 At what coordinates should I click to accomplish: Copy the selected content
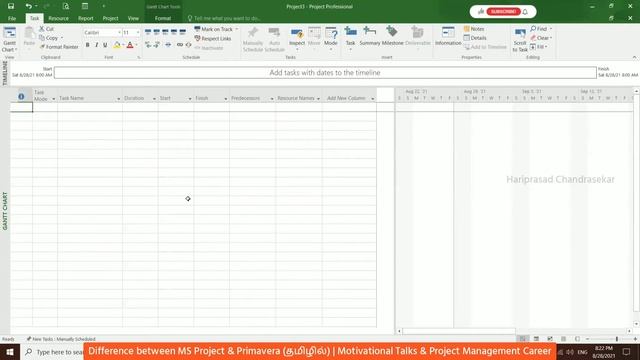click(x=49, y=38)
